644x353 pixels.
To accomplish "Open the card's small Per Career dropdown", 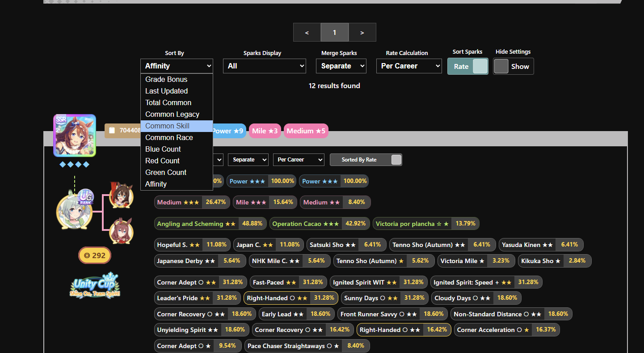I will click(299, 160).
